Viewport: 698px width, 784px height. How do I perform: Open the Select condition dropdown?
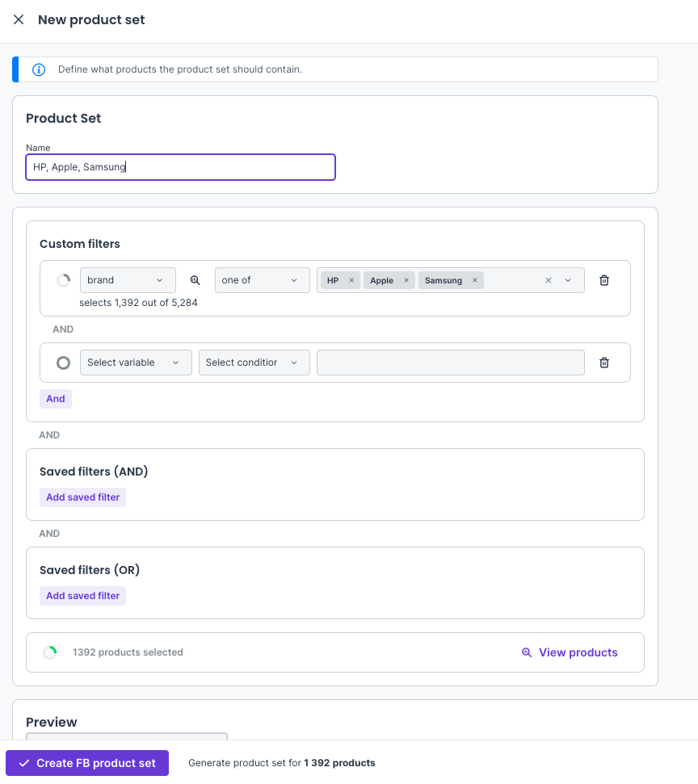tap(254, 363)
